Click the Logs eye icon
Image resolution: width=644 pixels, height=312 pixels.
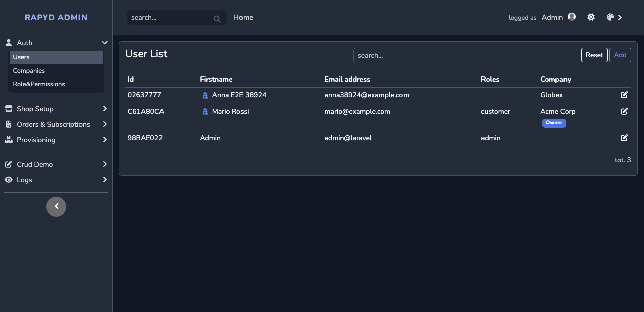click(9, 180)
